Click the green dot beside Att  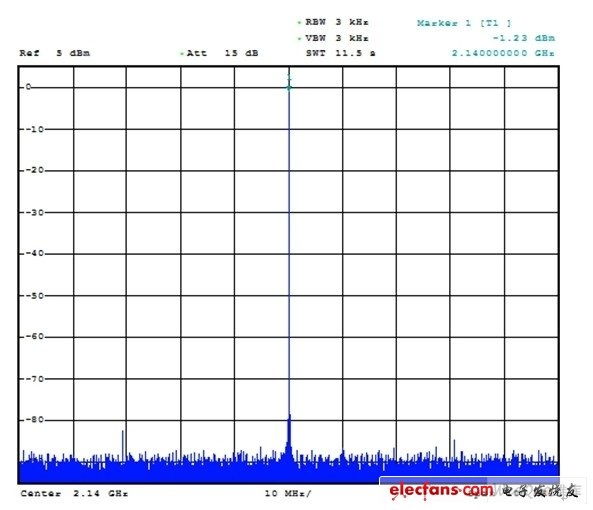(182, 53)
